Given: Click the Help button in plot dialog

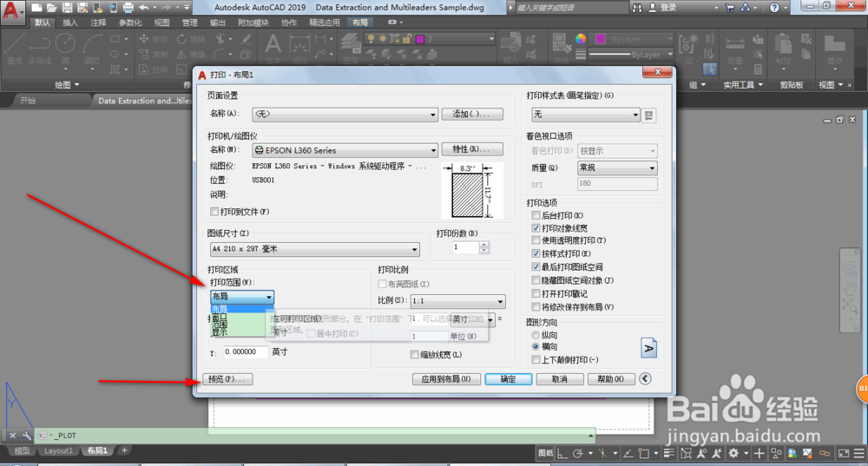Looking at the screenshot, I should click(x=610, y=379).
